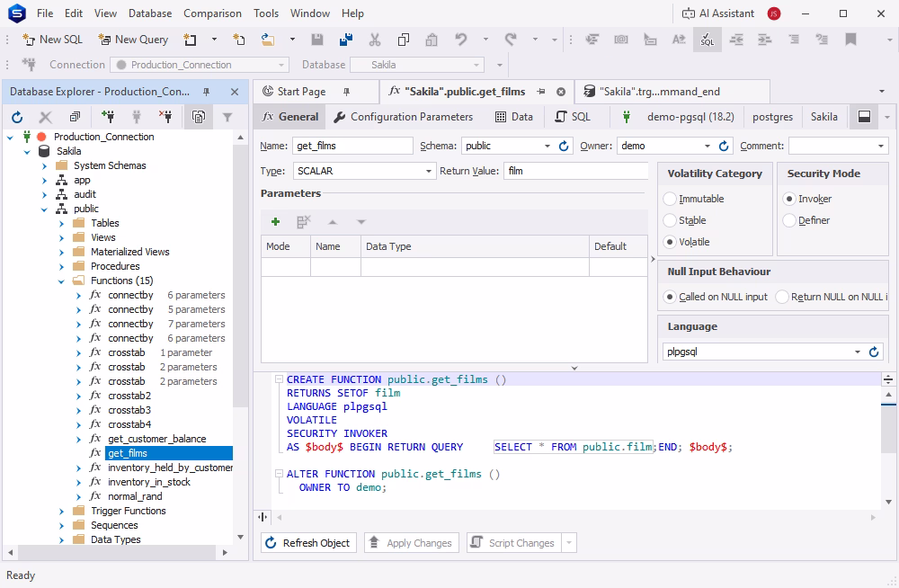Image resolution: width=899 pixels, height=588 pixels.
Task: Open the AI Assistant panel
Action: coord(718,13)
